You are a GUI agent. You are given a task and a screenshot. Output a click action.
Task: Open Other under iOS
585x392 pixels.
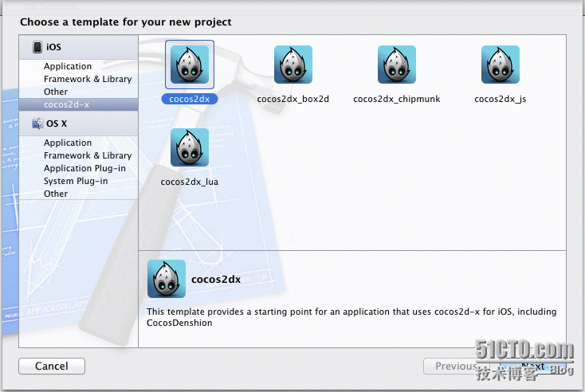(x=56, y=92)
